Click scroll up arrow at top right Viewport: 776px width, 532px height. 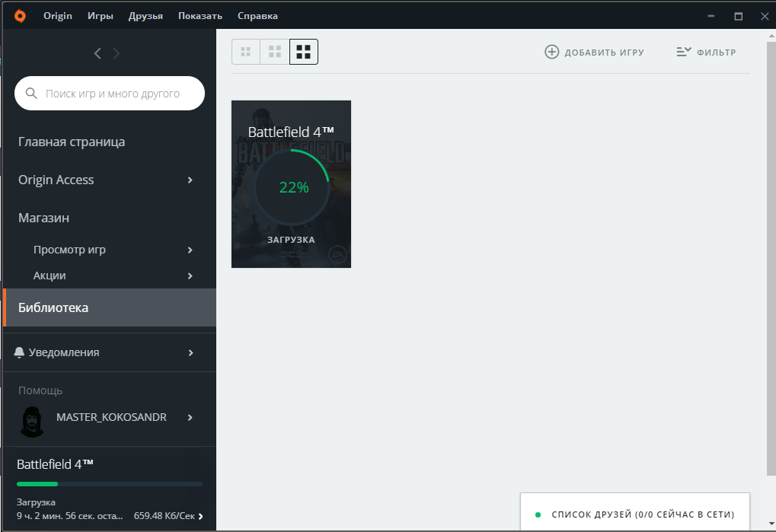771,36
